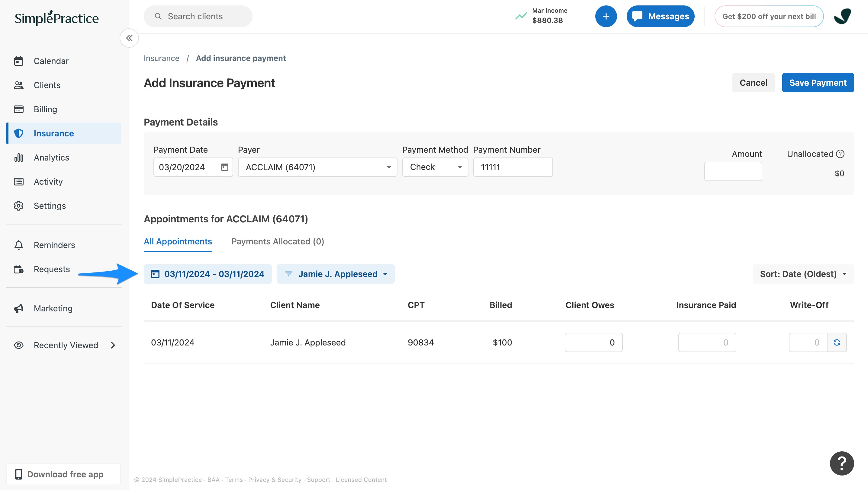Click the Download free app button
This screenshot has width=868, height=490.
click(x=64, y=474)
